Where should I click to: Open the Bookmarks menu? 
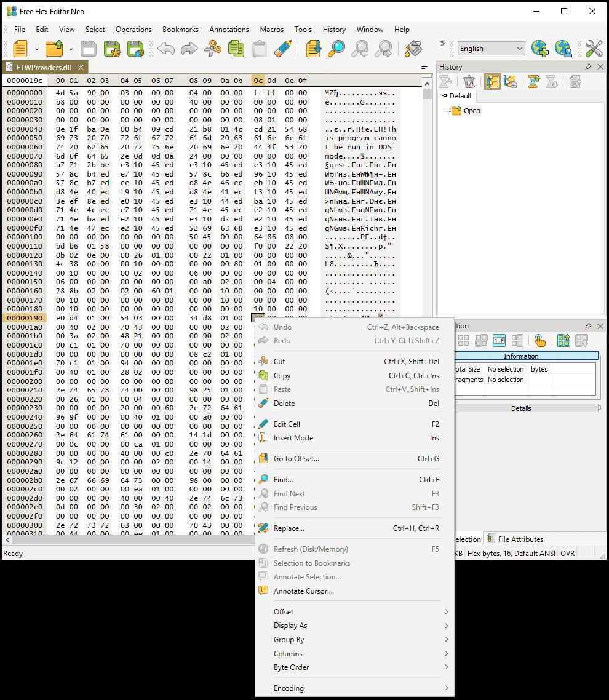click(180, 30)
